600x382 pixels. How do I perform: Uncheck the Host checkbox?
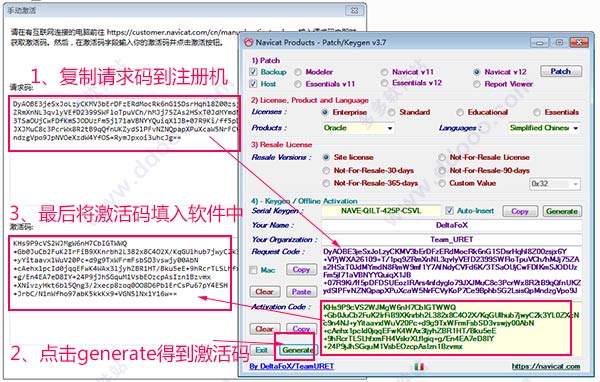click(253, 83)
